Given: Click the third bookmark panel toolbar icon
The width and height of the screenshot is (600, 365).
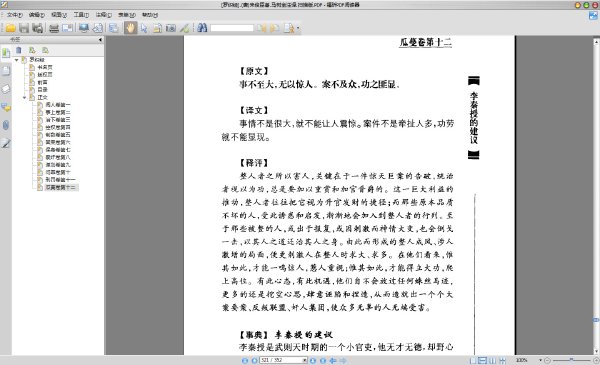Looking at the screenshot, I should click(46, 50).
